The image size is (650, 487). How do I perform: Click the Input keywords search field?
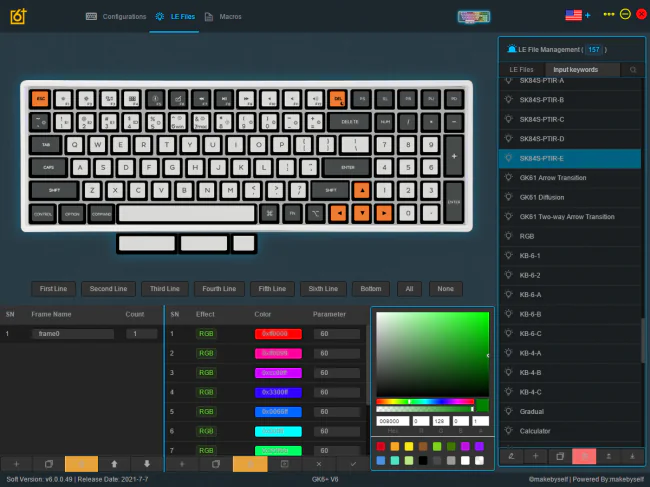[582, 70]
